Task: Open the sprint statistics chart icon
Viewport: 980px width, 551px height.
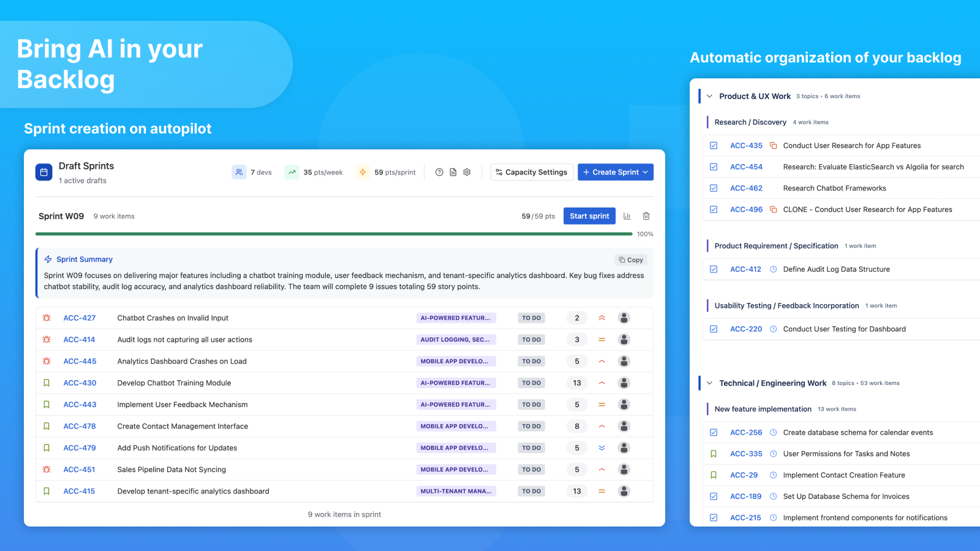Action: click(x=627, y=216)
